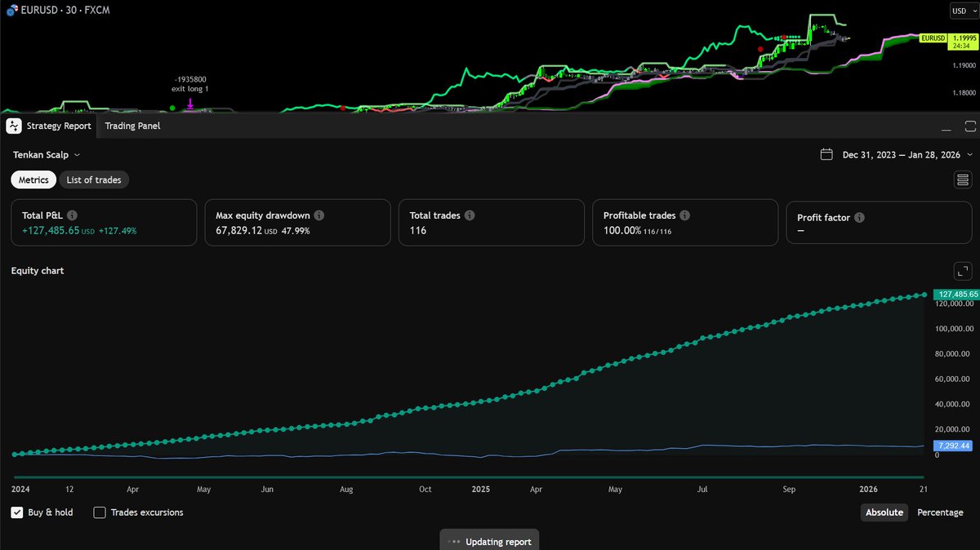This screenshot has width=980, height=550.
Task: Open the List of trades view
Action: [94, 180]
